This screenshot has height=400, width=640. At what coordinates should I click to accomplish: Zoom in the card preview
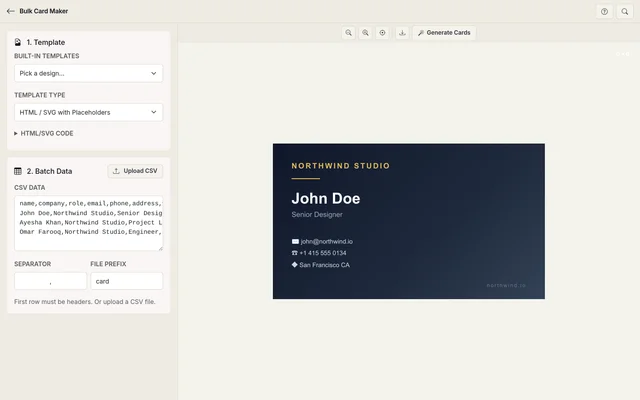tap(365, 33)
